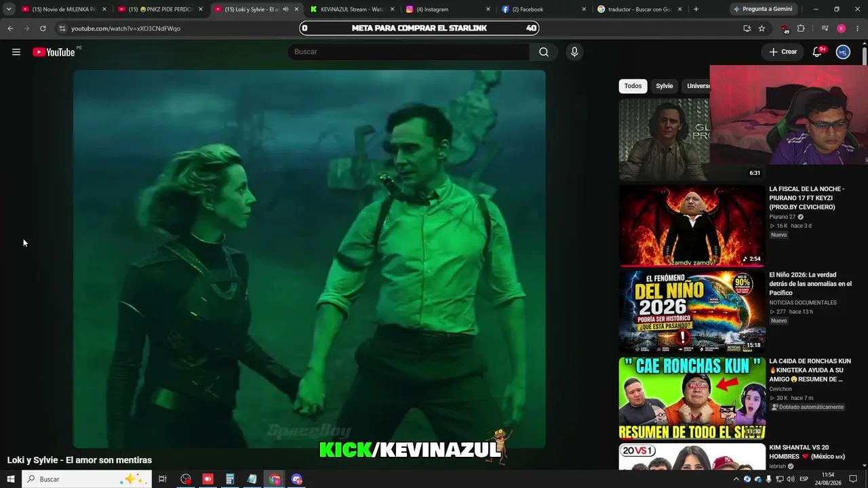Open the Windows Start menu
The image size is (868, 488).
[11, 479]
